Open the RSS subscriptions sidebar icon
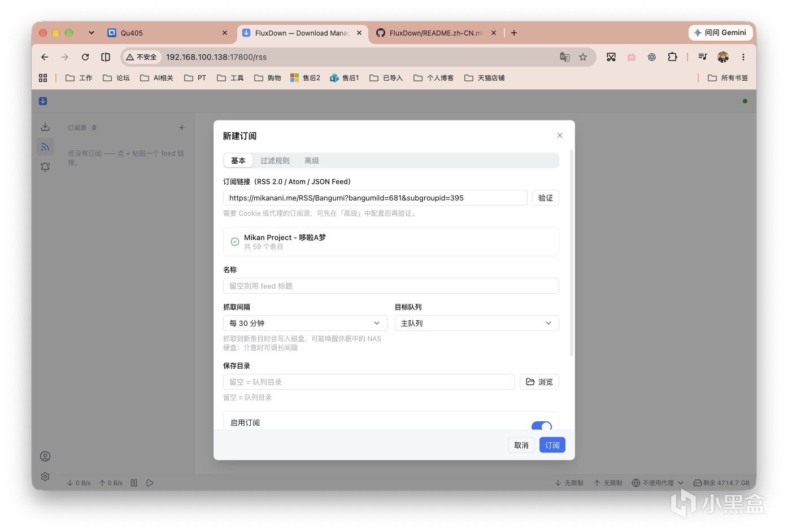 click(x=45, y=147)
